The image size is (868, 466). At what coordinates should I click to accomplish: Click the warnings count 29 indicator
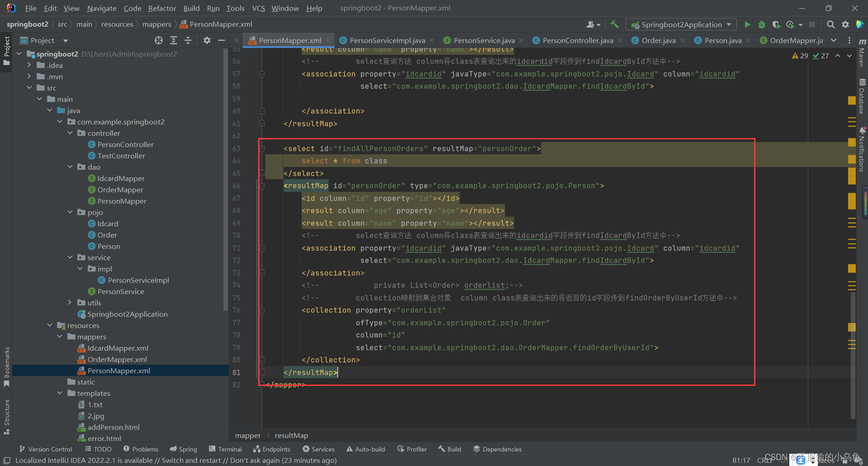(x=800, y=56)
